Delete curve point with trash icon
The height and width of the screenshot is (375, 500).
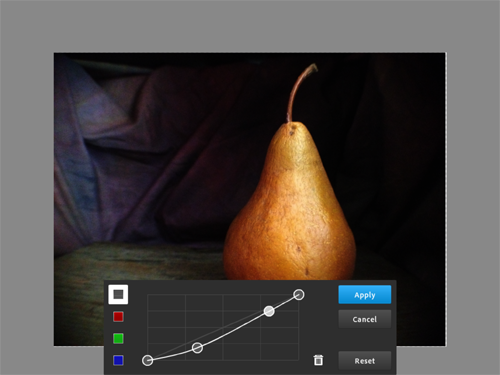pyautogui.click(x=318, y=360)
